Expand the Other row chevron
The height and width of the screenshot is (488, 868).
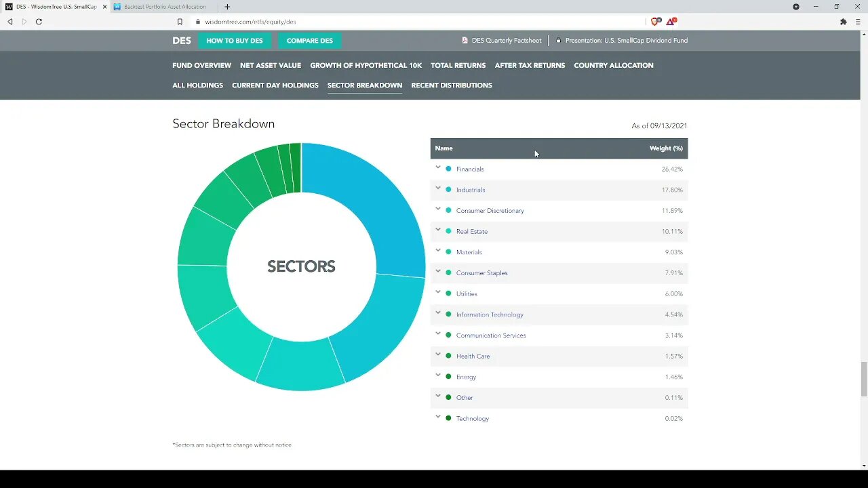438,396
